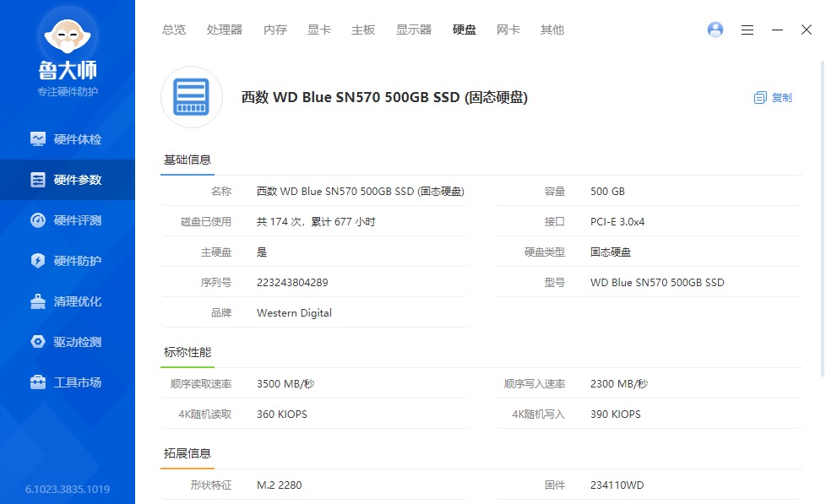Click the 硬件体检 menu label
This screenshot has height=504, width=826.
point(78,139)
